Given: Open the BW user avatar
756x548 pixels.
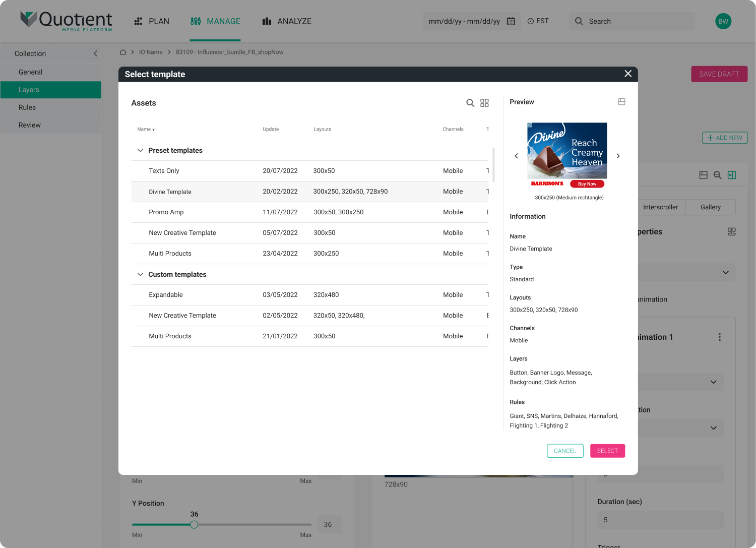Looking at the screenshot, I should (x=723, y=21).
